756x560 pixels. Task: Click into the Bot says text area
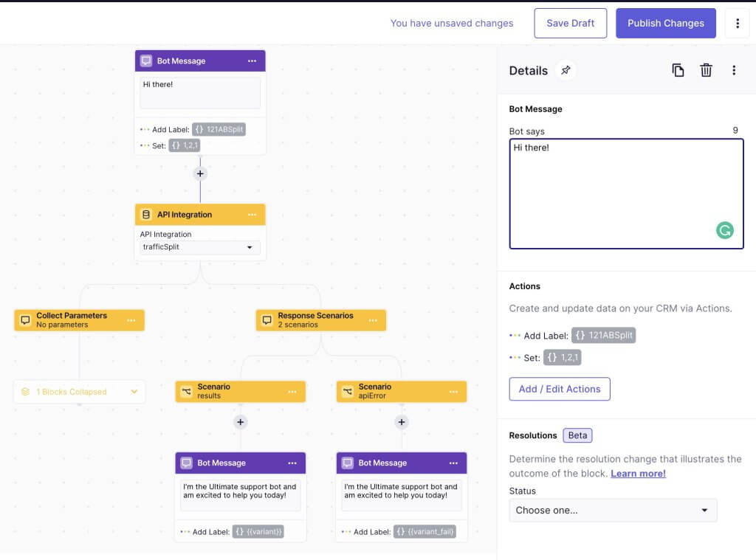pos(626,194)
